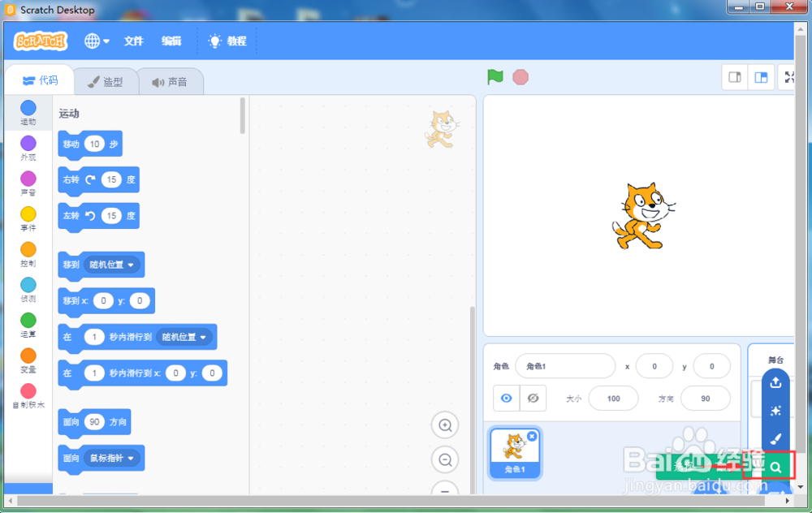Click the sprite y position field

711,366
